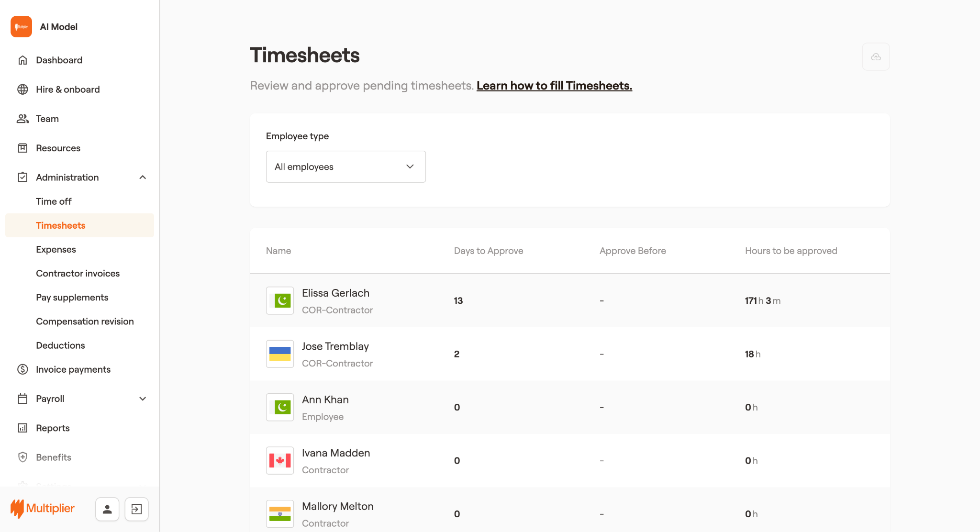Click the Hire & onboard globe icon
This screenshot has height=532, width=980.
coord(22,89)
